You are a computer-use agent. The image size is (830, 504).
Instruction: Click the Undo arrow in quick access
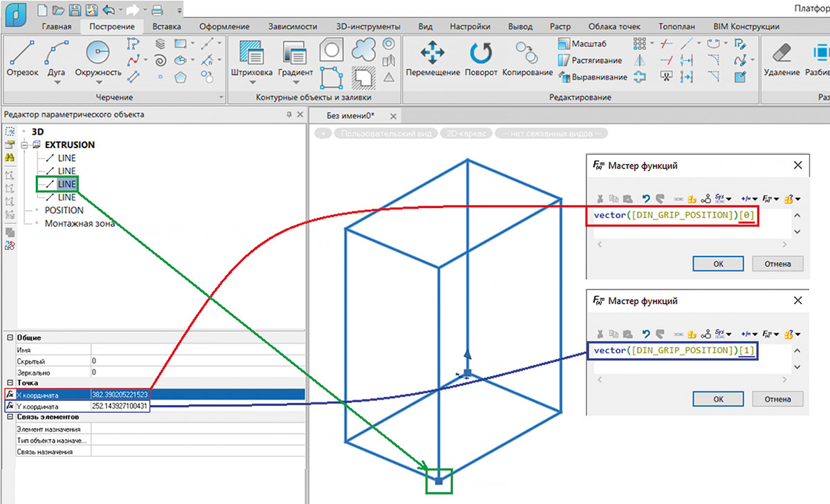coord(109,10)
